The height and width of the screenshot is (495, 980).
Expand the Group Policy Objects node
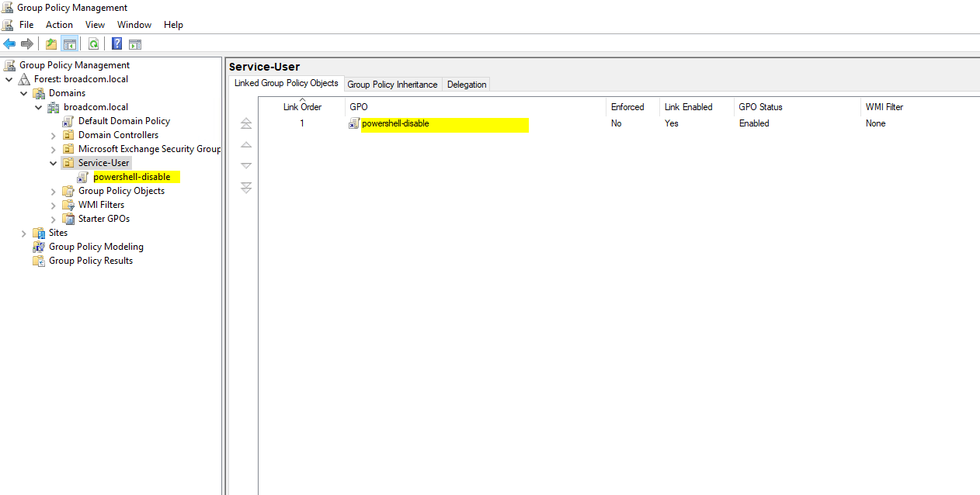pyautogui.click(x=53, y=191)
